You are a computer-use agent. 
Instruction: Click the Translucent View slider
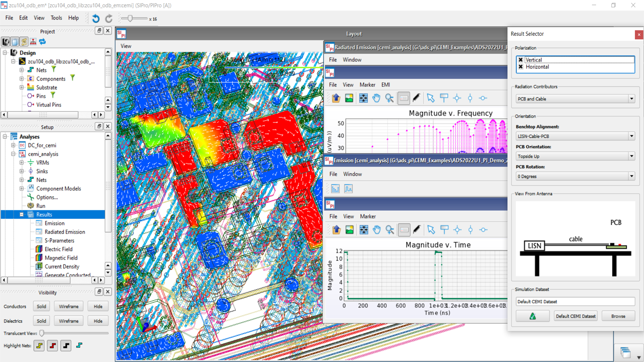coord(42,333)
